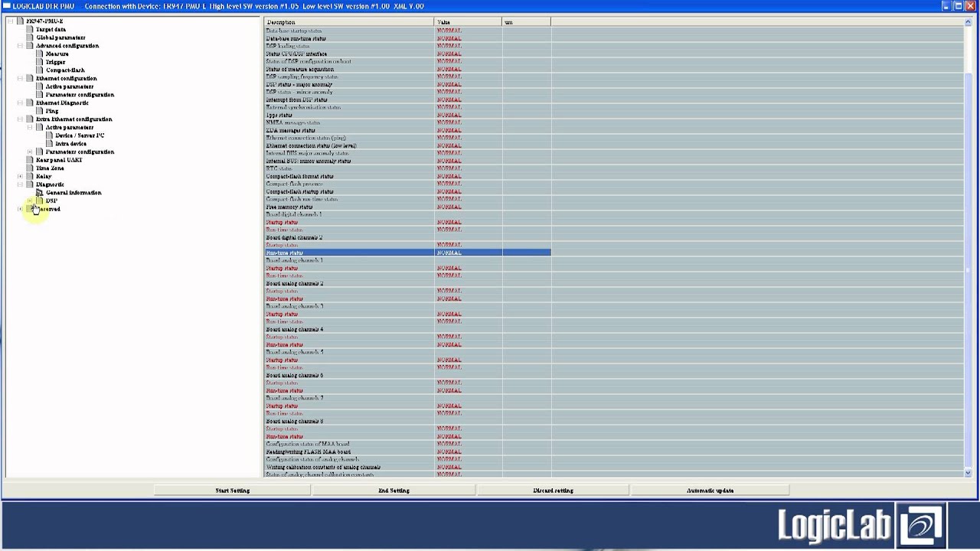Click the Discard setting button

(x=553, y=491)
